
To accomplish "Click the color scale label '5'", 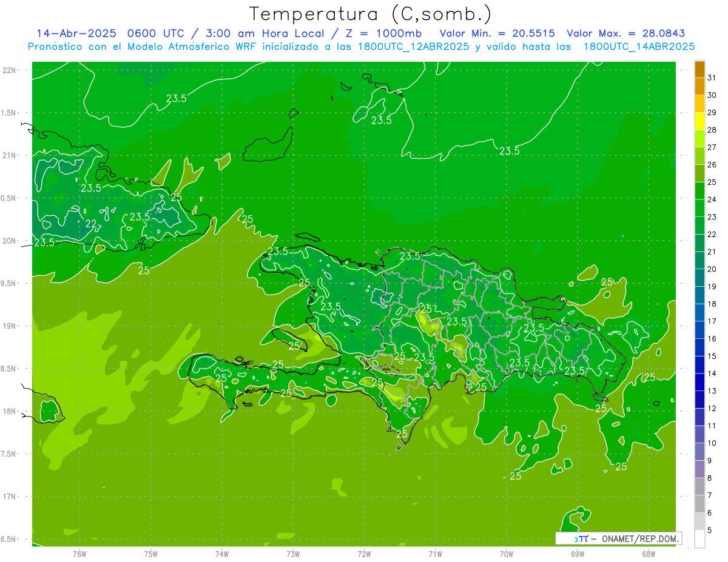I will tap(710, 530).
